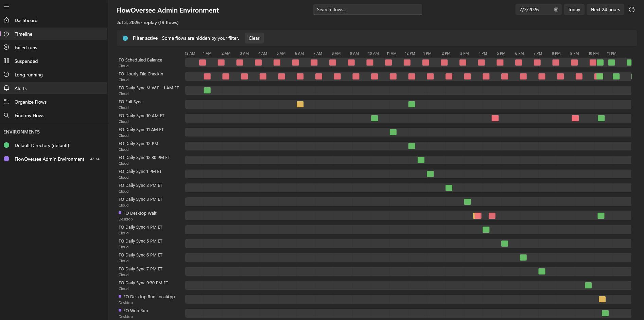Focus the Search flows input

pyautogui.click(x=368, y=10)
